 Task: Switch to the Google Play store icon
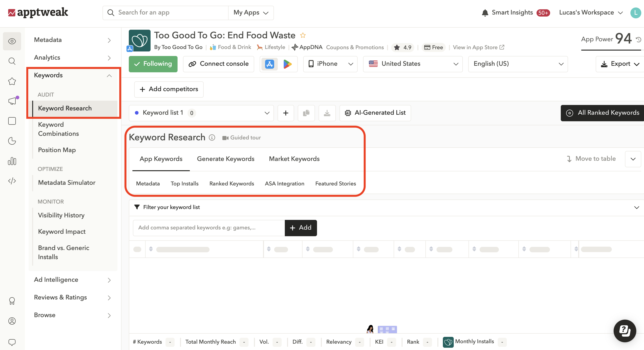(x=287, y=64)
